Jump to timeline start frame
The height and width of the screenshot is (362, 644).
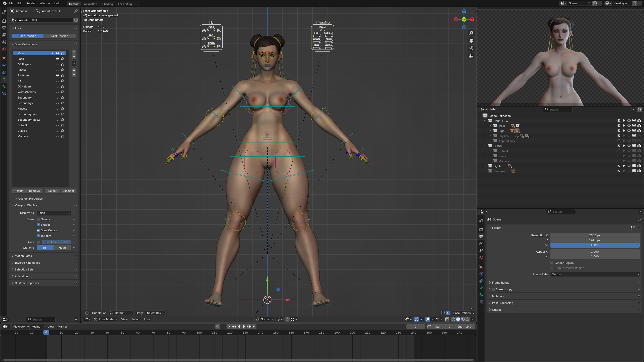pyautogui.click(x=229, y=327)
